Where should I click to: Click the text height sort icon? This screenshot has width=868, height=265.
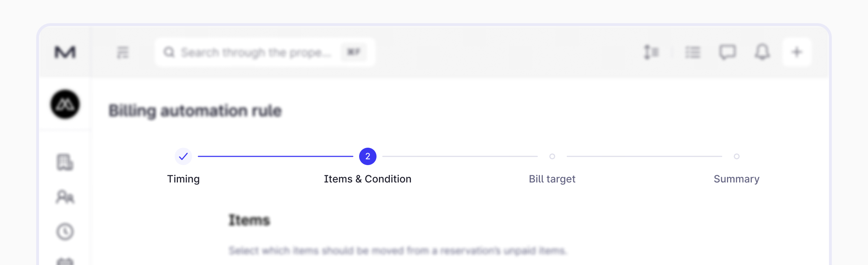tap(651, 52)
